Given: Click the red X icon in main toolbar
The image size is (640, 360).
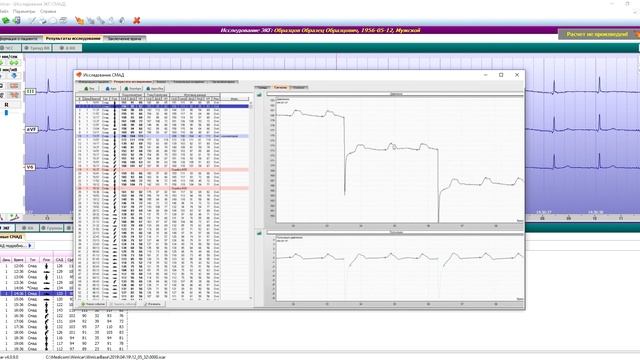Looking at the screenshot, I should click(x=137, y=20).
